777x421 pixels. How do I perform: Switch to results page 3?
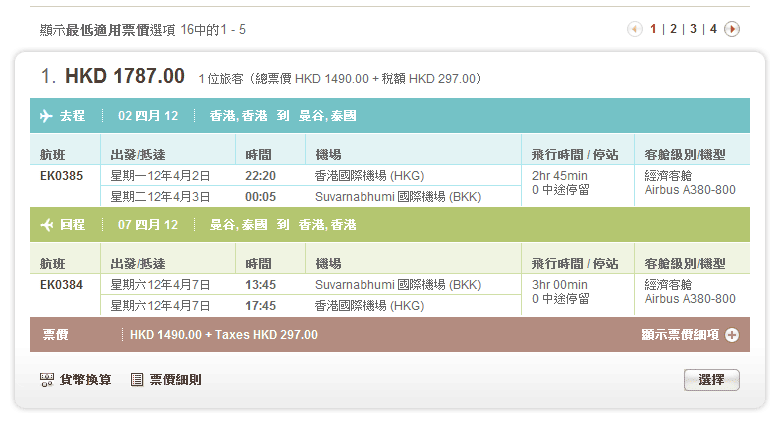[x=693, y=29]
